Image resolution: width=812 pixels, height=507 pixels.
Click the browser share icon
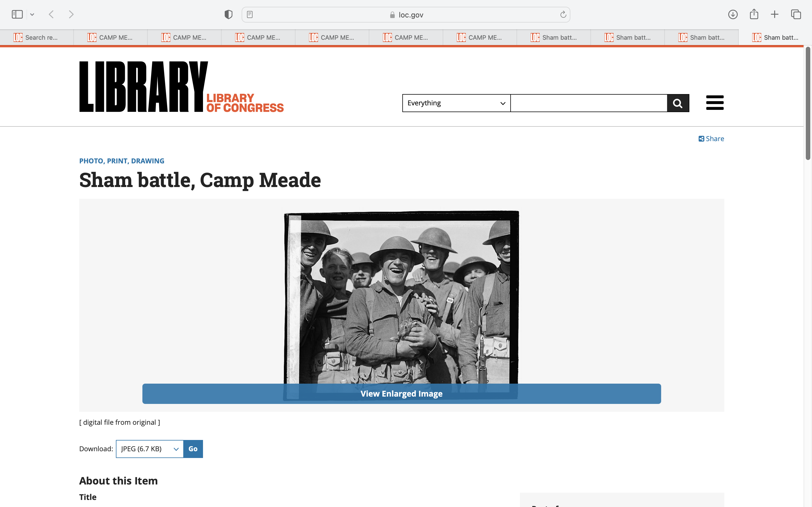click(754, 14)
